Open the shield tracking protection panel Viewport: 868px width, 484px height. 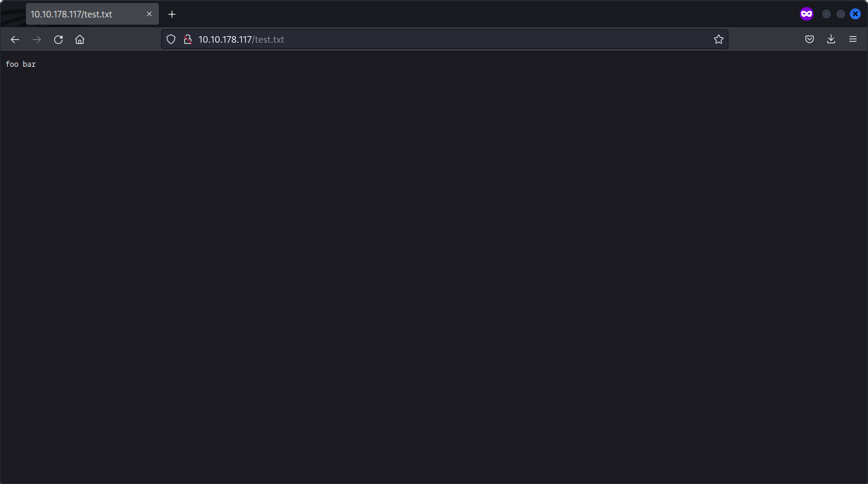171,39
